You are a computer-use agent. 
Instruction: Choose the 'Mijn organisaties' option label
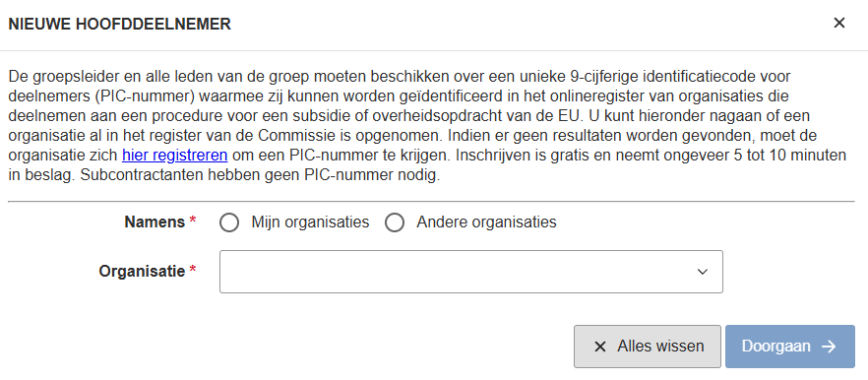coord(310,222)
